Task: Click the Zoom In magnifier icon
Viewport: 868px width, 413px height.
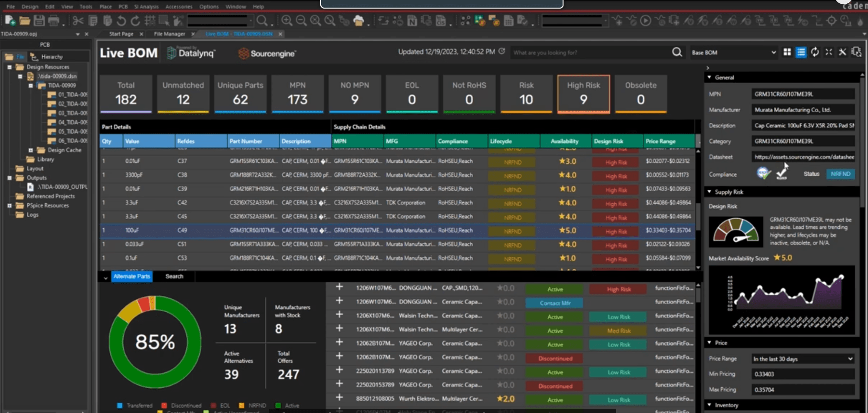Action: (287, 21)
